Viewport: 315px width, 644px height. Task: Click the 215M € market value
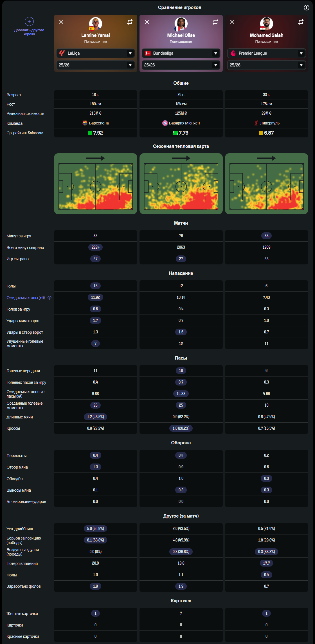(96, 113)
